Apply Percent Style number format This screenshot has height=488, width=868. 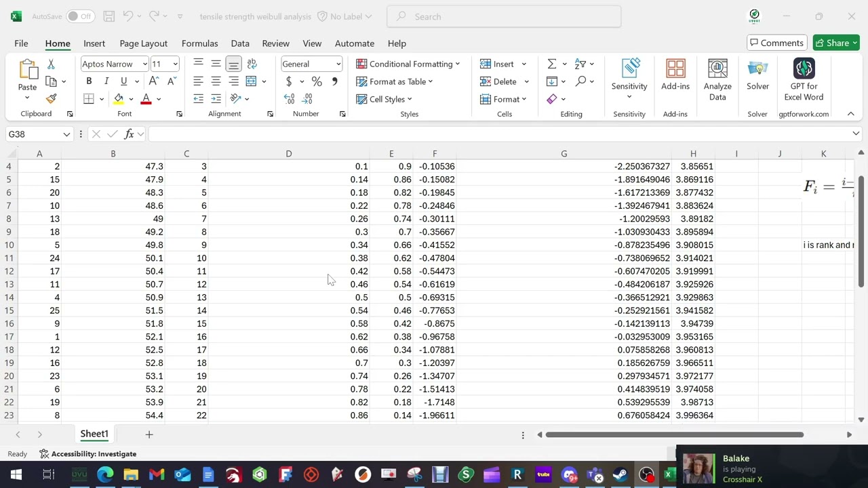pyautogui.click(x=317, y=81)
